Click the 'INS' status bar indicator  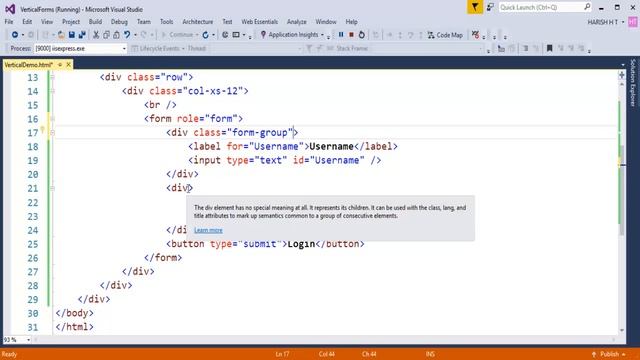pyautogui.click(x=430, y=354)
